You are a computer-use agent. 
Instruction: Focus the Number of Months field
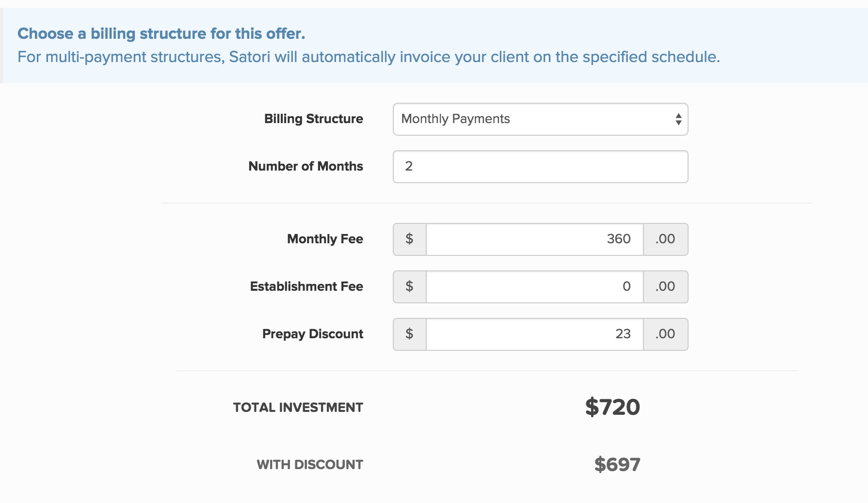point(540,167)
